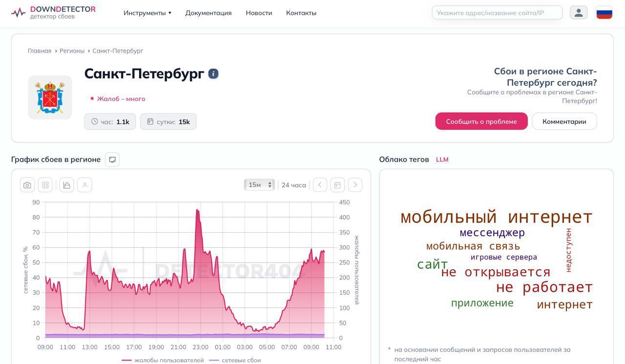Go to next time period arrow
625x364 pixels.
pyautogui.click(x=355, y=185)
